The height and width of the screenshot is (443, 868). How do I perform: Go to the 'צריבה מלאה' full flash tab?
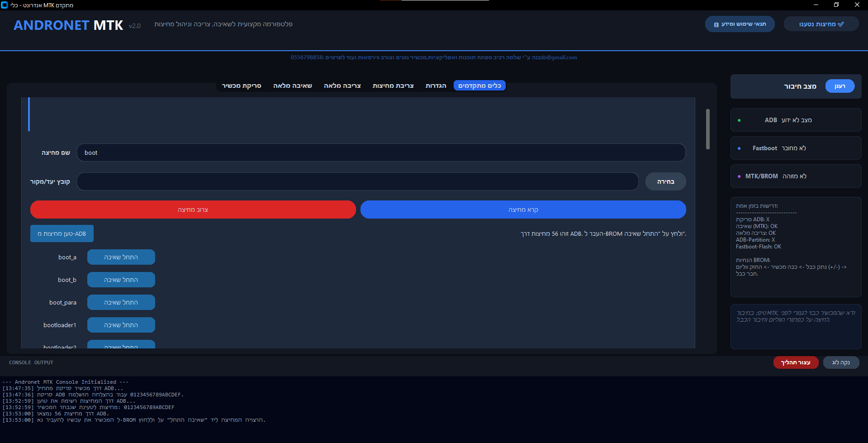coord(342,86)
